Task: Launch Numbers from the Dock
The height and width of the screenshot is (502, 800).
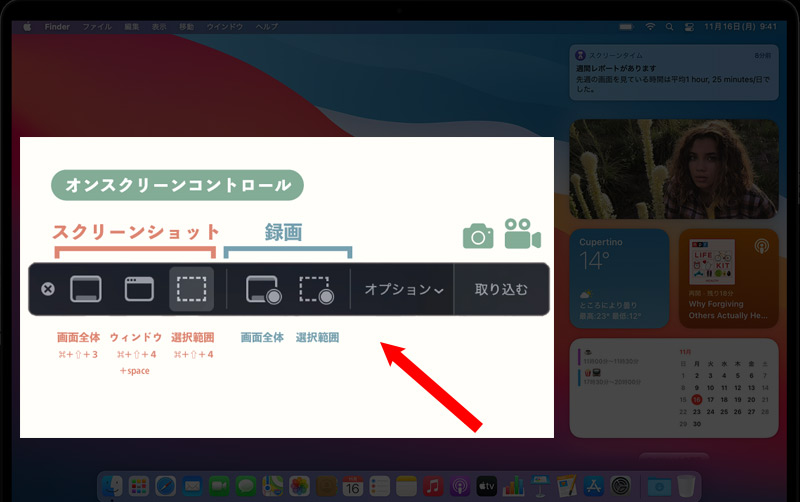Action: click(513, 486)
